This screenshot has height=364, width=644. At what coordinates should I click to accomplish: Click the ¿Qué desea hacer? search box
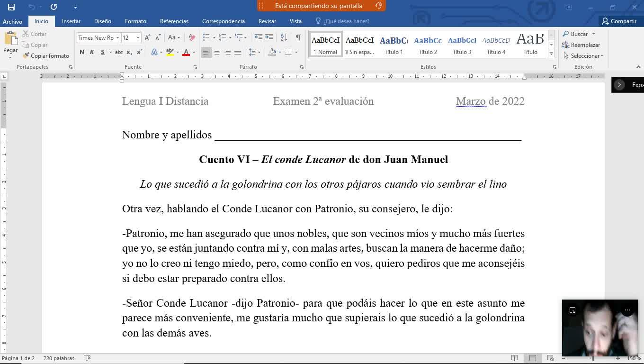tap(342, 21)
